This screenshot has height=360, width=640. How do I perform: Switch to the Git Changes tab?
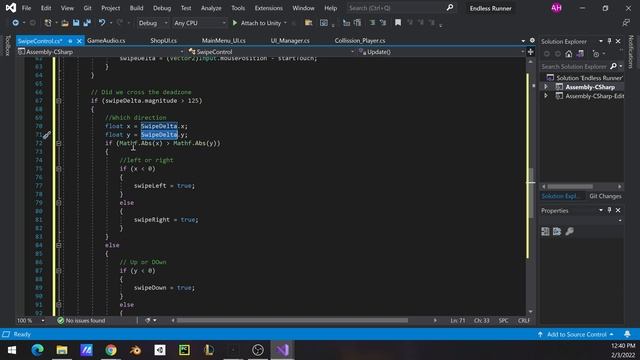click(605, 196)
